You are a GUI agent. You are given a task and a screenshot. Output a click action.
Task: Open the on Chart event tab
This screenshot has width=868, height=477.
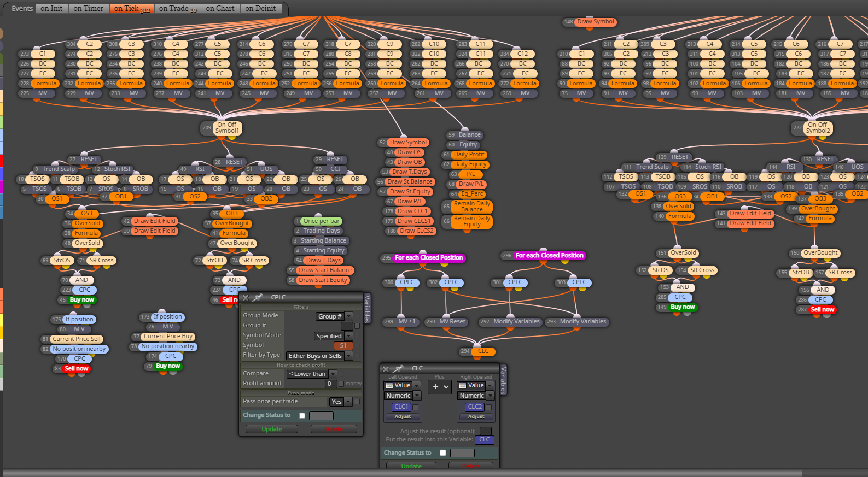pos(220,8)
